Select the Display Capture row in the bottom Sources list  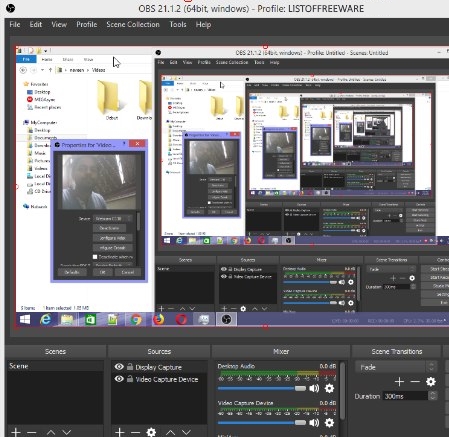[159, 367]
